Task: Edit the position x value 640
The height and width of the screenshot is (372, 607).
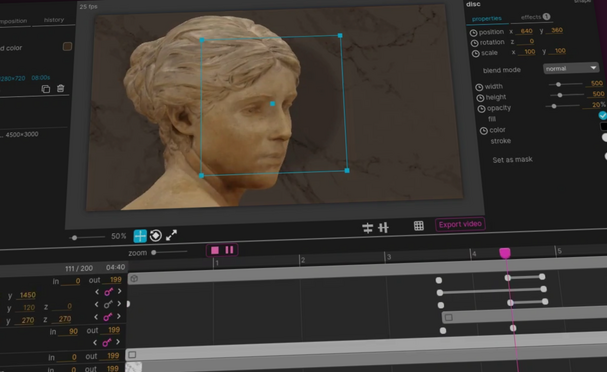Action: 526,31
